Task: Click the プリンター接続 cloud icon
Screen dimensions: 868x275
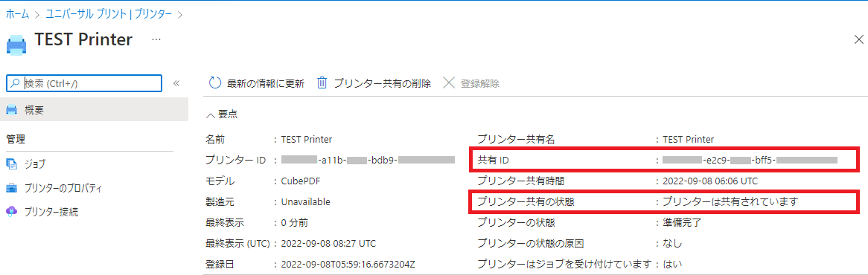Action: coord(12,212)
